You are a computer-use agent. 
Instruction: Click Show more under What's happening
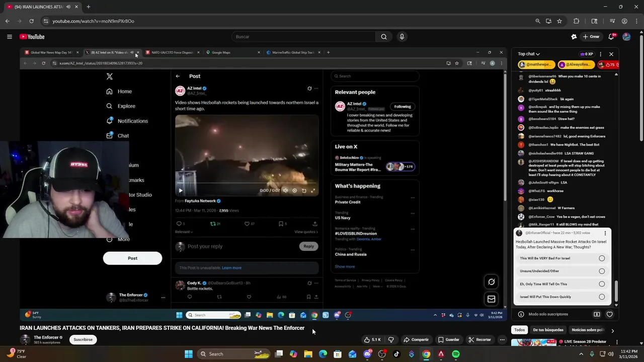click(x=345, y=266)
